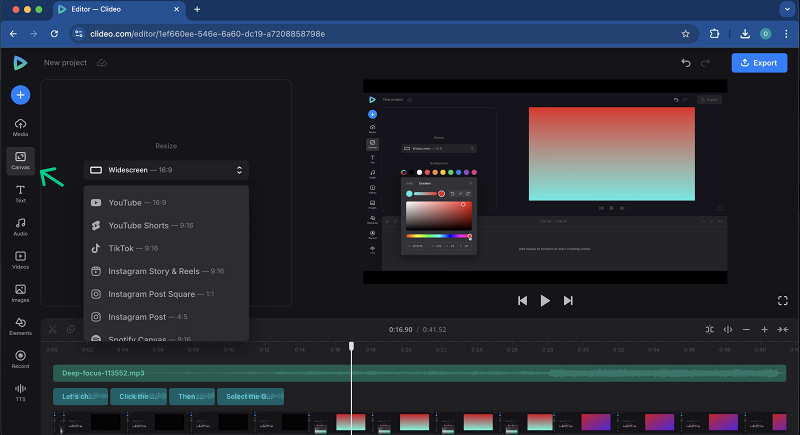The height and width of the screenshot is (435, 800).
Task: Zoom in the timeline
Action: click(x=764, y=329)
